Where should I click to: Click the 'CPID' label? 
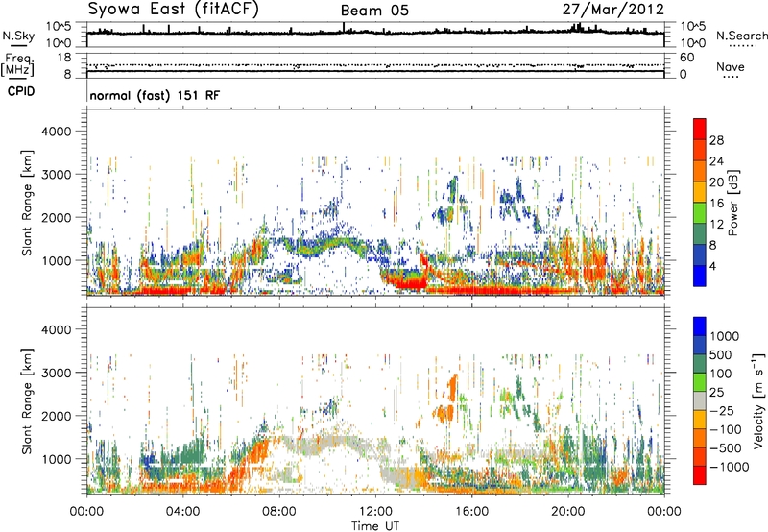click(x=21, y=91)
